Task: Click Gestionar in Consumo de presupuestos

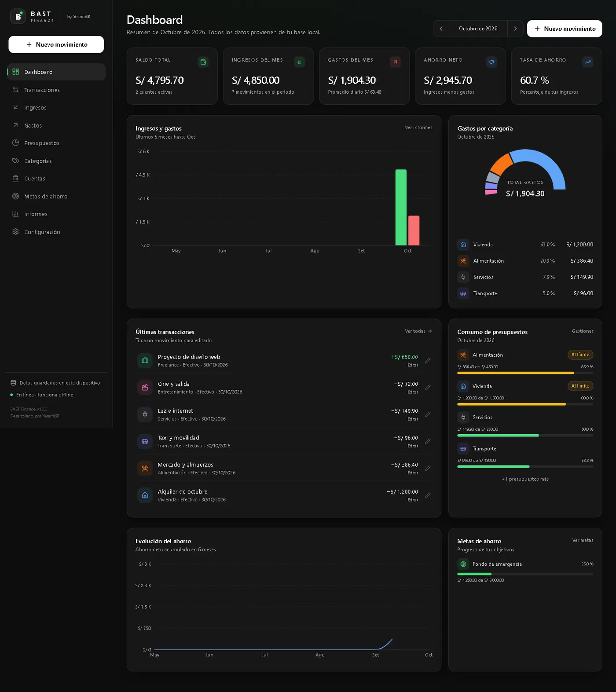Action: coord(583,331)
